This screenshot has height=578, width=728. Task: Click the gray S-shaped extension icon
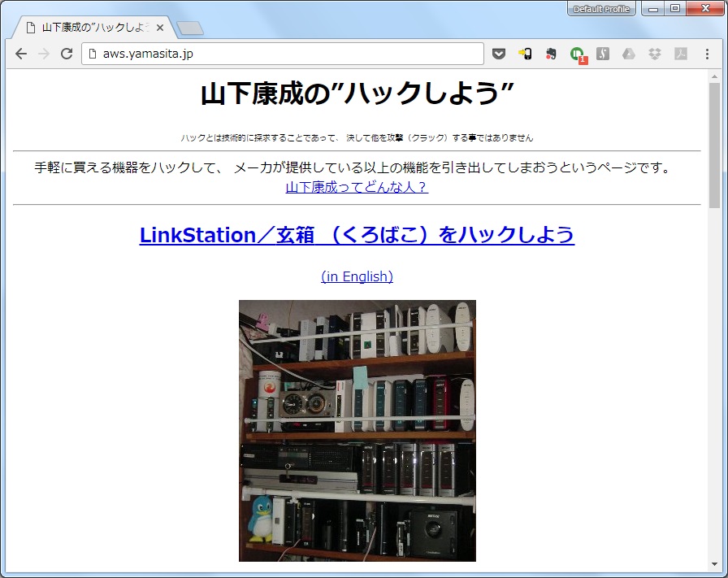pyautogui.click(x=603, y=54)
